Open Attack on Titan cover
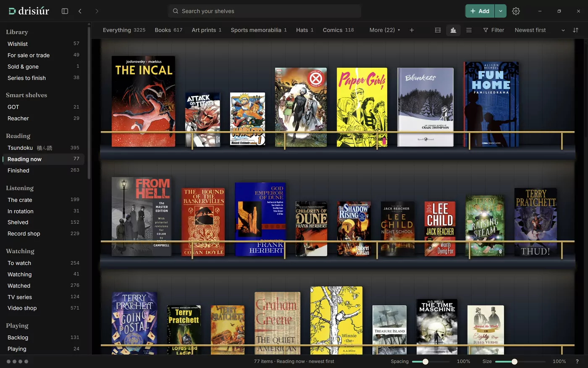588x368 pixels. click(202, 119)
